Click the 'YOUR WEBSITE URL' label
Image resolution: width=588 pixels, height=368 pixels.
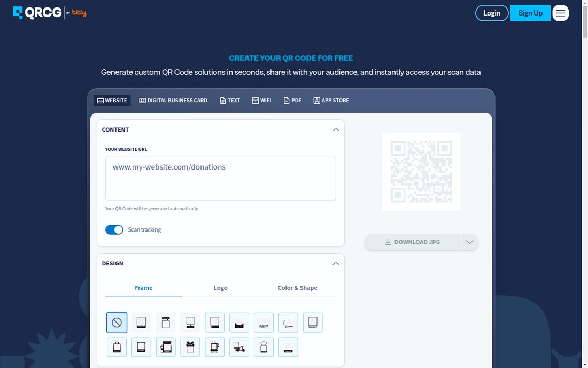point(126,149)
